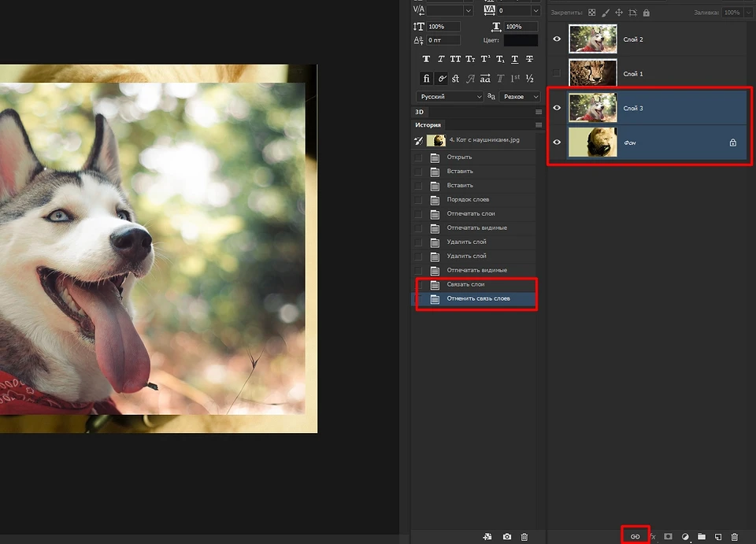This screenshot has width=756, height=544.
Task: Open the Русский language dropdown
Action: click(x=449, y=96)
